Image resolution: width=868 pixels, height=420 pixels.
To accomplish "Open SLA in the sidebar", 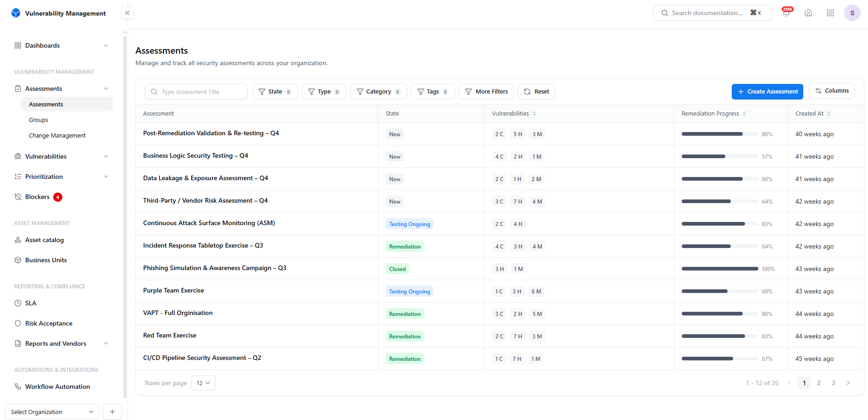I will (x=31, y=303).
